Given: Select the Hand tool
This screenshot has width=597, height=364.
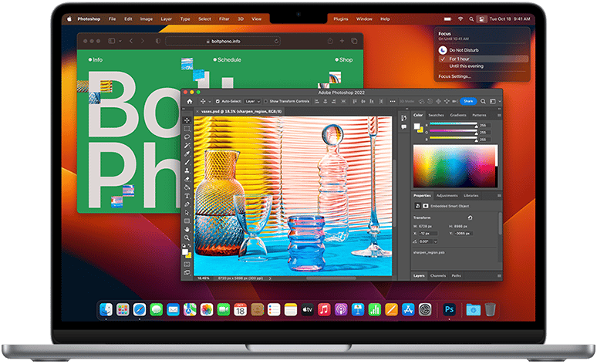Looking at the screenshot, I should coord(187,229).
